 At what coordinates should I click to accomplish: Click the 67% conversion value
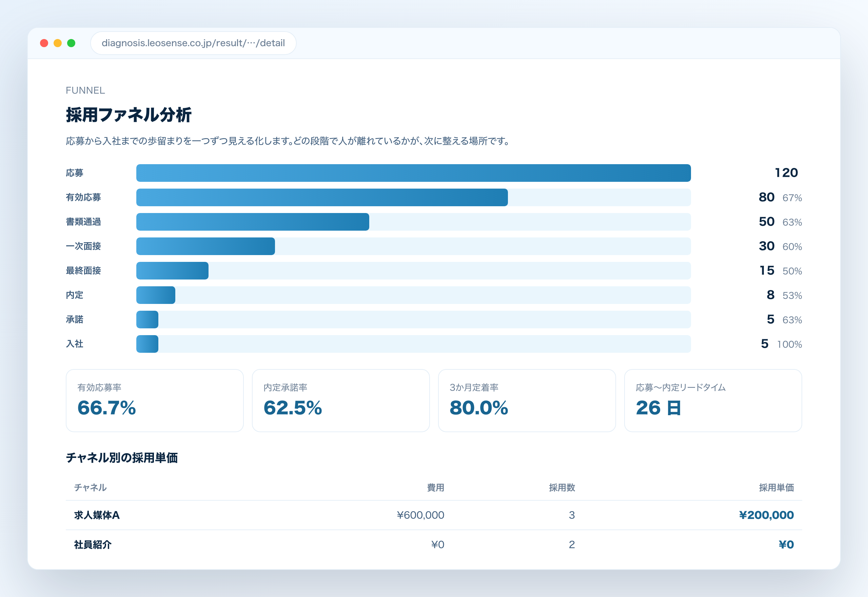pyautogui.click(x=792, y=198)
